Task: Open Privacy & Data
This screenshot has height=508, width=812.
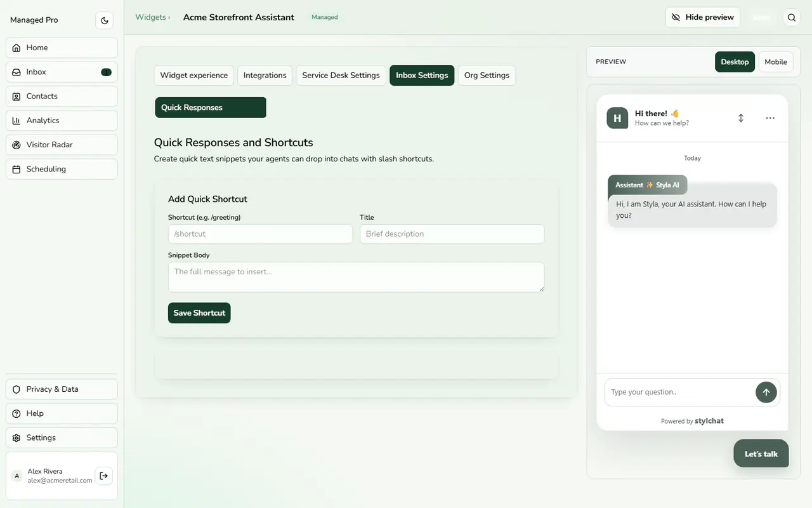Action: click(x=62, y=389)
